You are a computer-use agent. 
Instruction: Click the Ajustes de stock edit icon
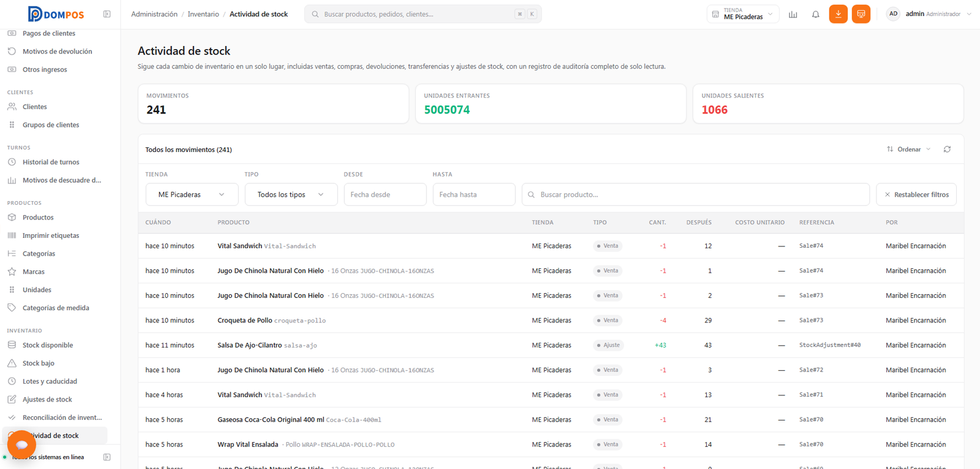(12, 399)
